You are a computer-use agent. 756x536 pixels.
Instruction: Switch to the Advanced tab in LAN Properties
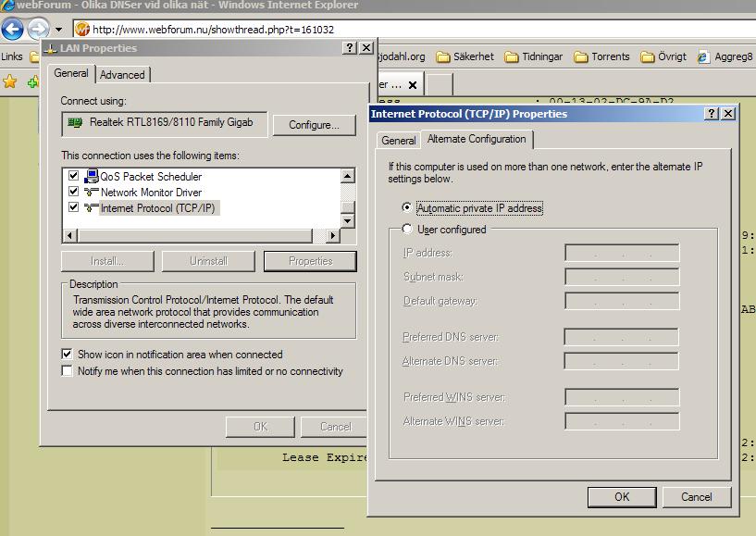(122, 75)
